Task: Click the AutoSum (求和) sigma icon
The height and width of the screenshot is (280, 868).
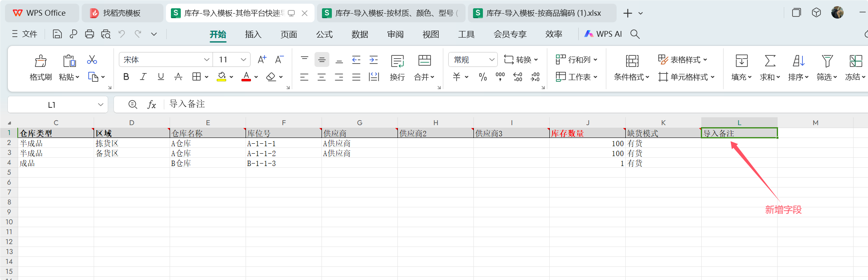Action: (770, 61)
